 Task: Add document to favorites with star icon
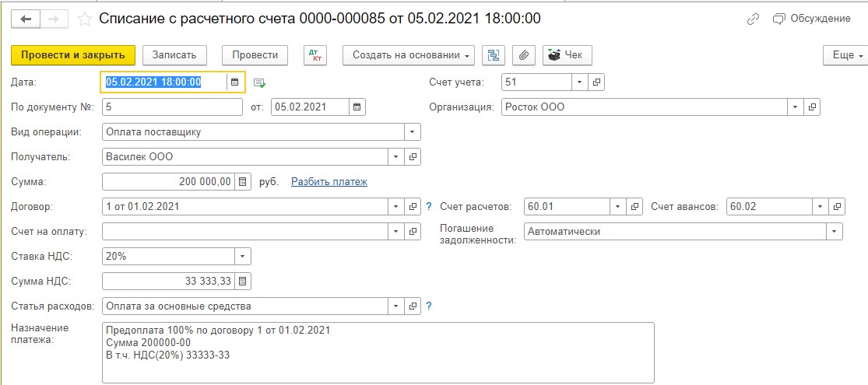click(x=84, y=19)
